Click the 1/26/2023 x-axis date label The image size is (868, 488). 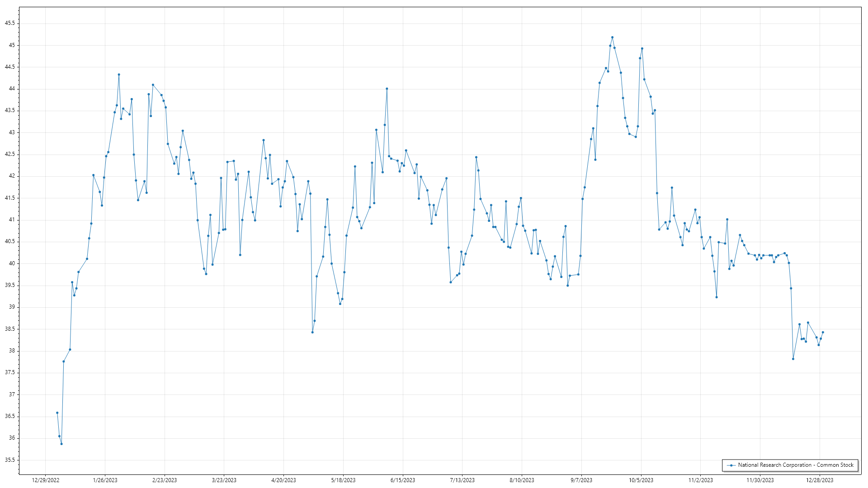click(105, 480)
